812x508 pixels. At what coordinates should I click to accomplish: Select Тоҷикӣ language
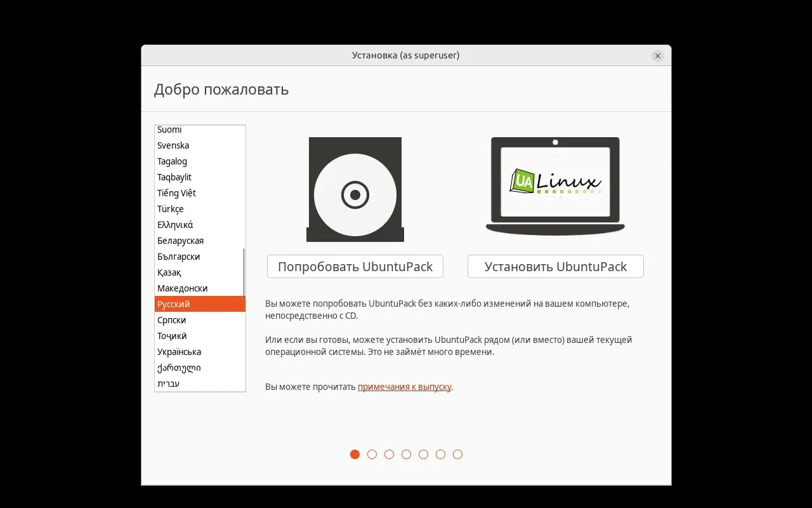(x=200, y=336)
